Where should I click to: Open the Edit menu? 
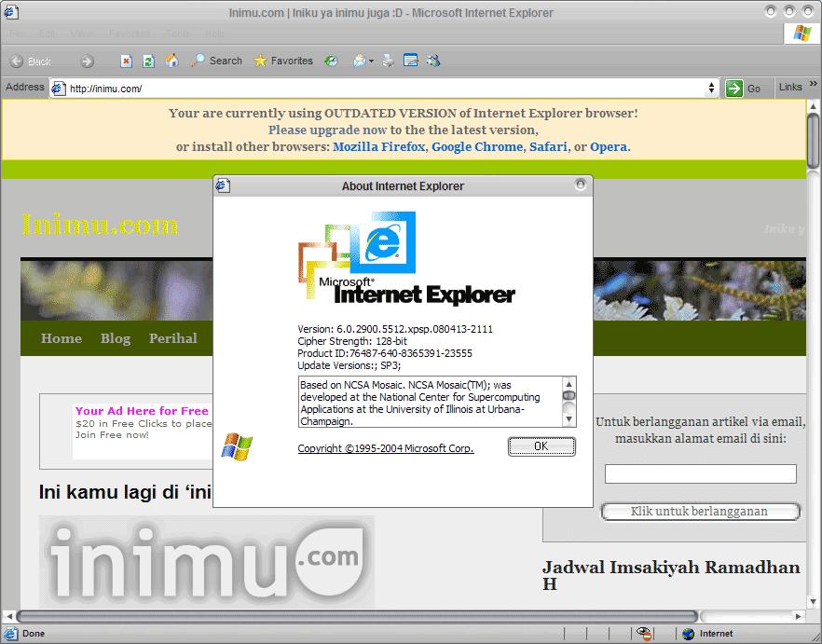coord(47,34)
